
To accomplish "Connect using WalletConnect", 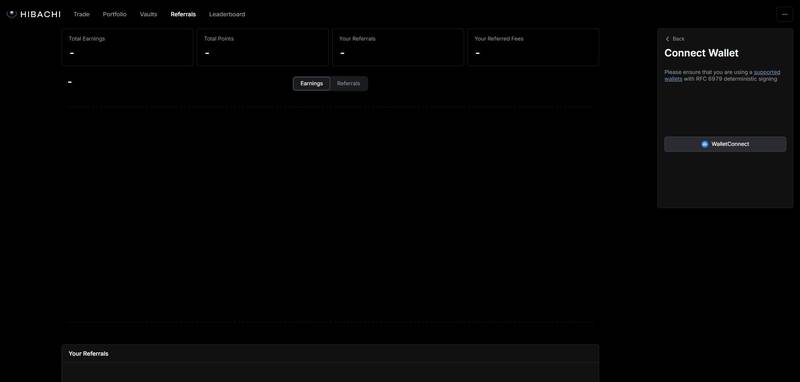I will click(x=725, y=144).
